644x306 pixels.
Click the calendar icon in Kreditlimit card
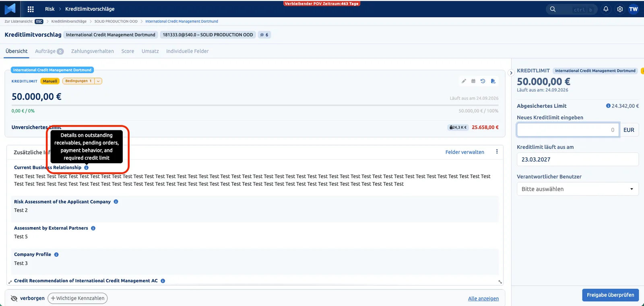[x=473, y=81]
